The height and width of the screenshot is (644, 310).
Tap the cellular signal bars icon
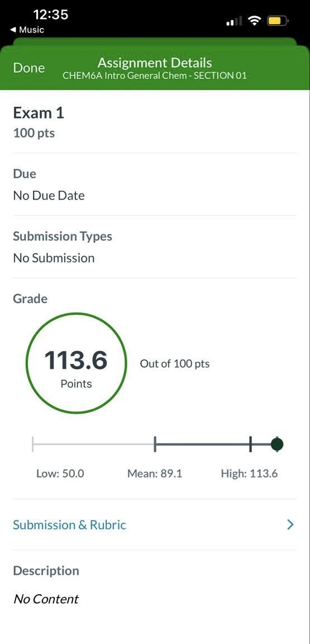pyautogui.click(x=235, y=21)
